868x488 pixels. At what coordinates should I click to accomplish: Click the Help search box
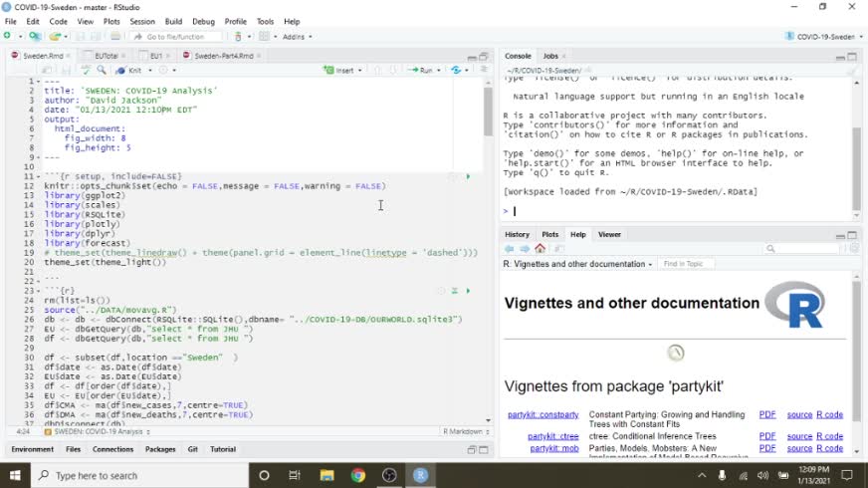(801, 249)
